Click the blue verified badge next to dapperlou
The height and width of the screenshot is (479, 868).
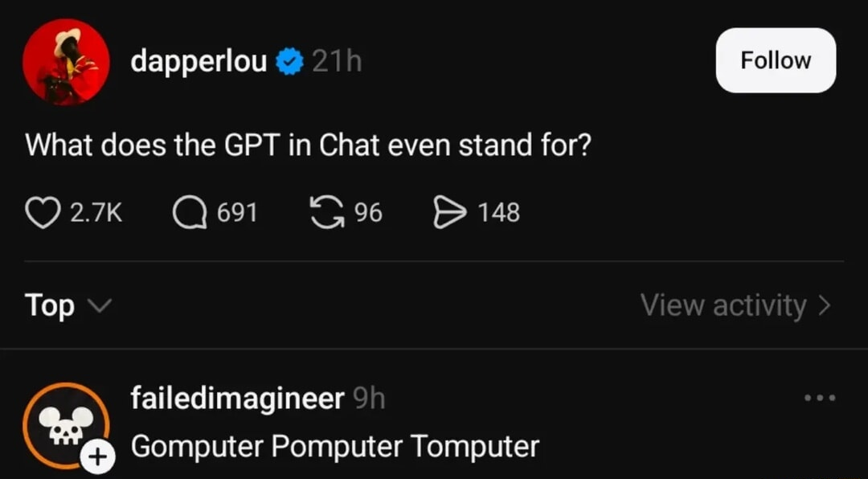click(x=288, y=59)
